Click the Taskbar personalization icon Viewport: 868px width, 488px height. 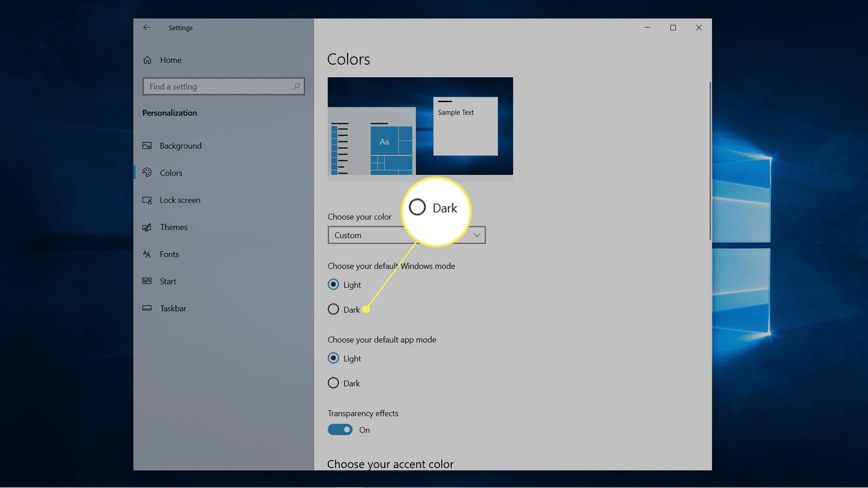tap(147, 308)
